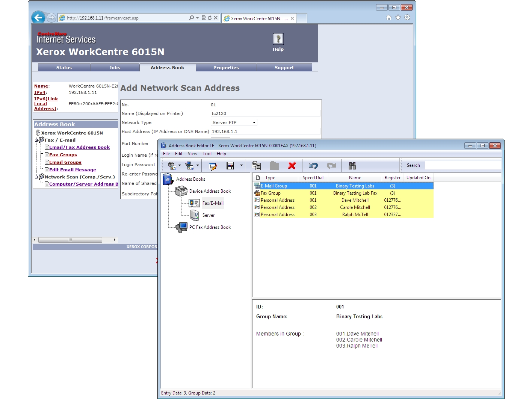This screenshot has height=399, width=532.
Task: Switch to the Support tab
Action: point(284,68)
